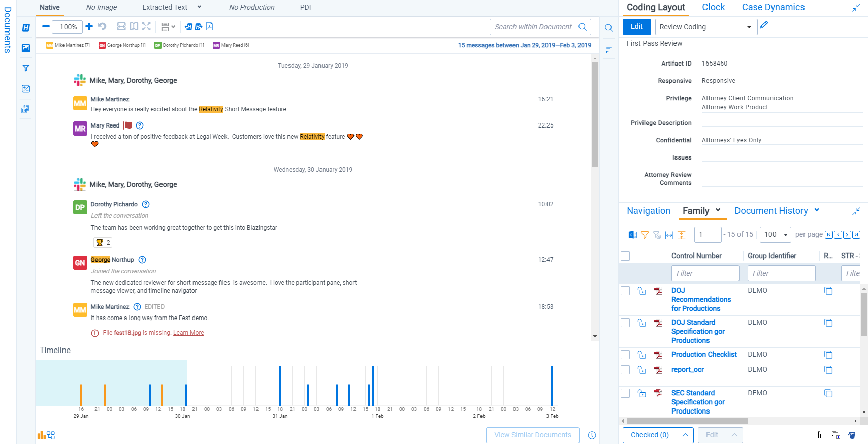Click the Control Number filter field
868x444 pixels.
pos(705,273)
